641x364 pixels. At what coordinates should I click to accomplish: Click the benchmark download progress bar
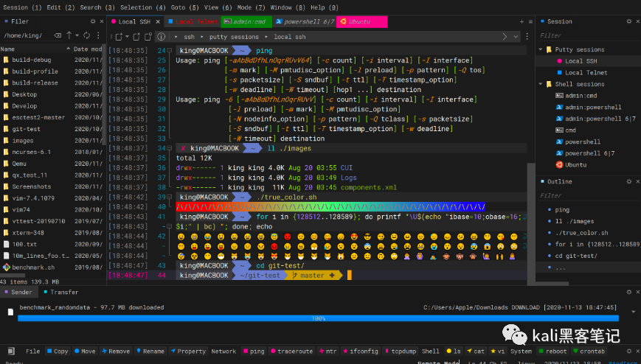coord(319,318)
